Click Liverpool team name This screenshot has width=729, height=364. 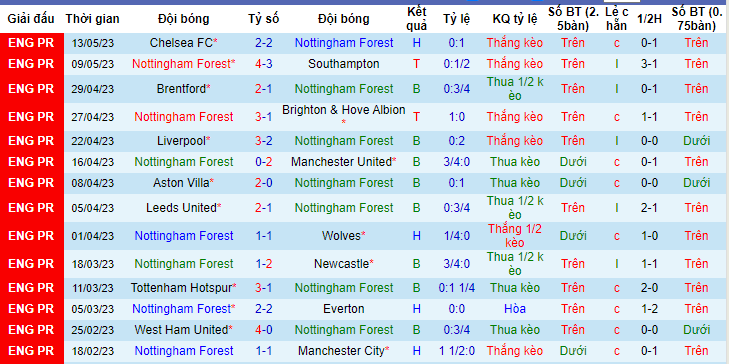point(184,140)
